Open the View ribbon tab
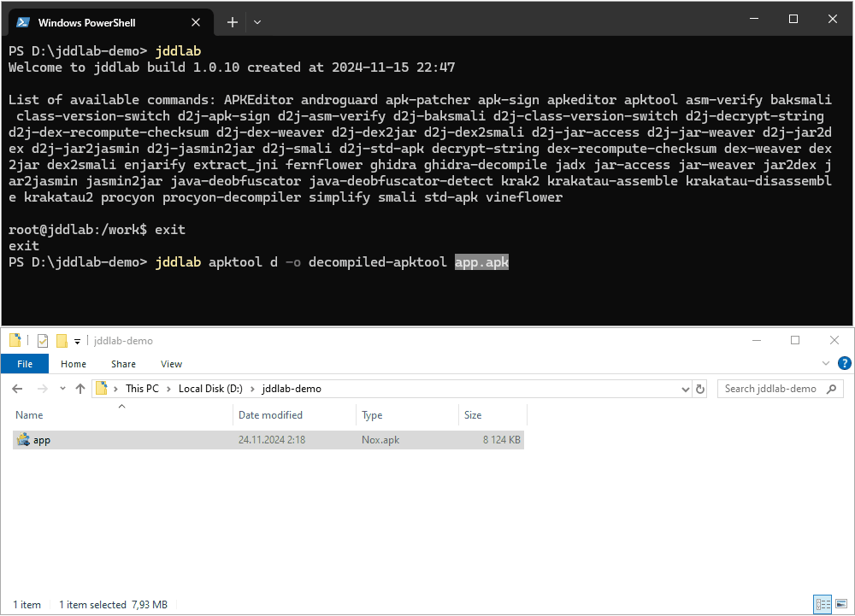 tap(171, 364)
